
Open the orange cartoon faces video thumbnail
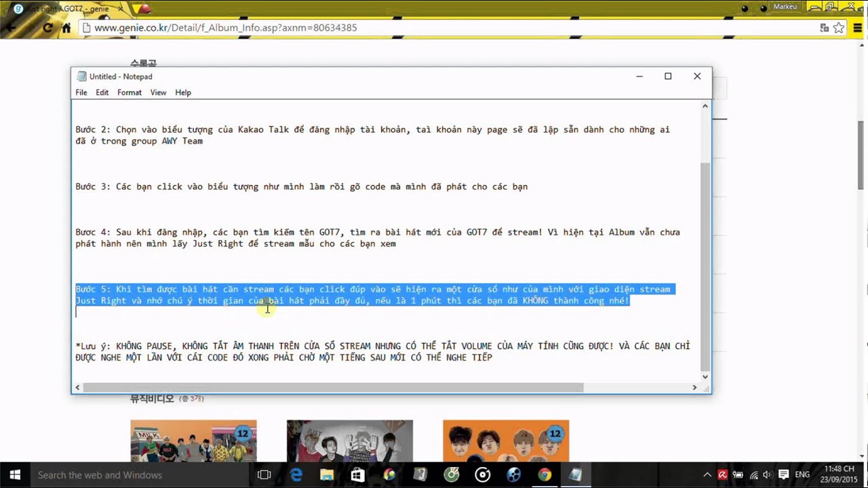pos(506,441)
